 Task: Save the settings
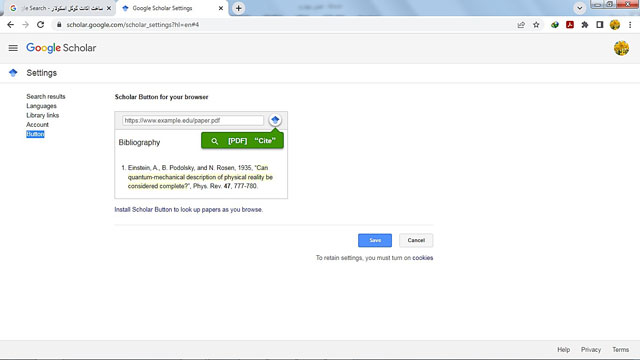[375, 240]
